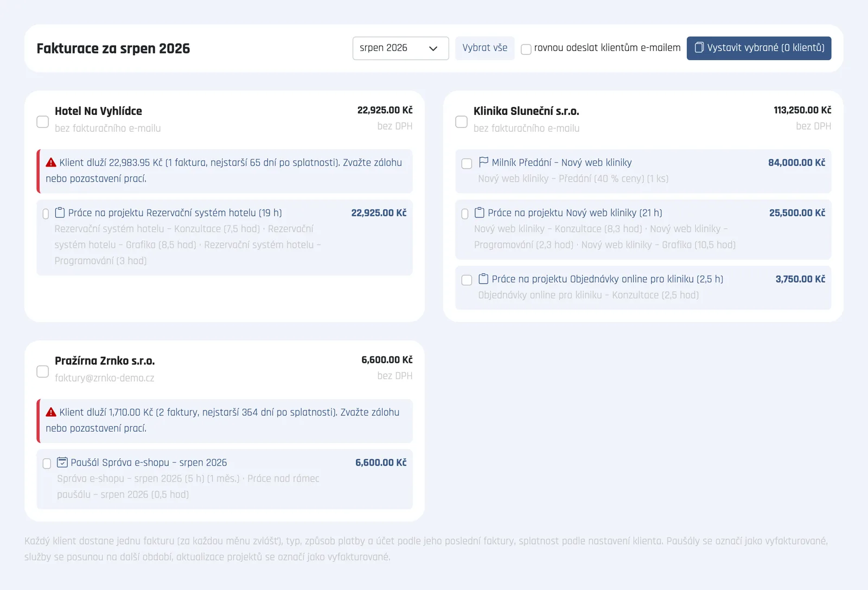The width and height of the screenshot is (868, 590).
Task: Click Vystavit vybrané (0 klientů) button
Action: (759, 48)
